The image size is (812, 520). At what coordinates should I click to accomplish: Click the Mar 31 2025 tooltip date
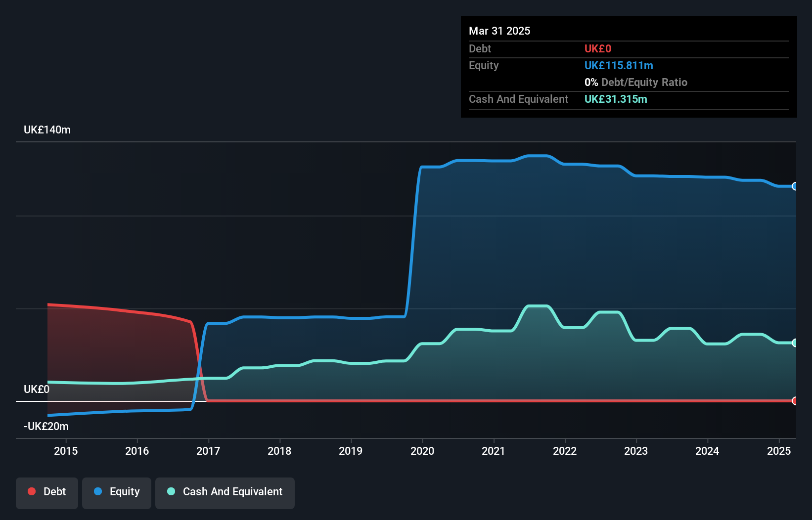pos(499,31)
